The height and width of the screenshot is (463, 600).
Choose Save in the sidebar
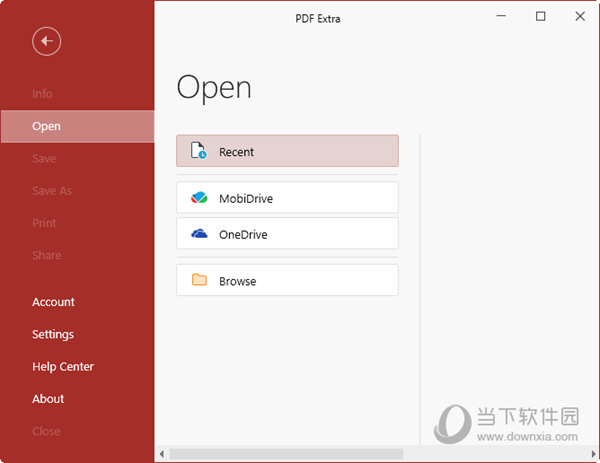[44, 159]
